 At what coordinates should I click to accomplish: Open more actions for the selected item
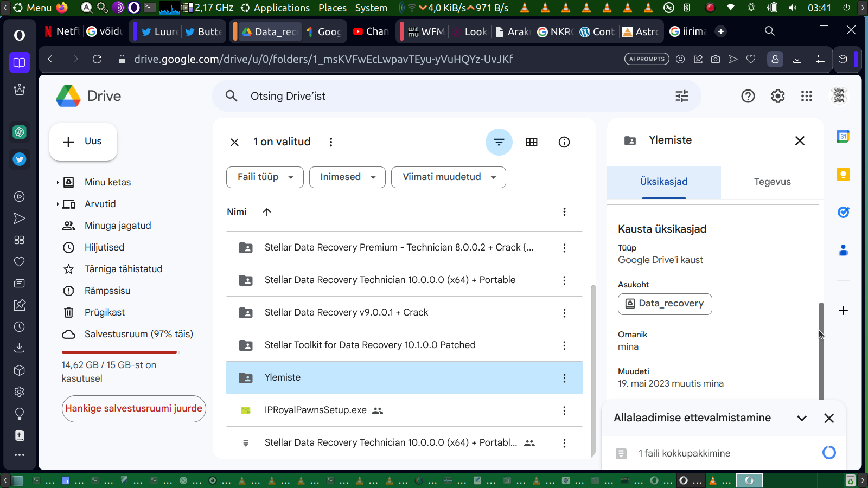331,142
